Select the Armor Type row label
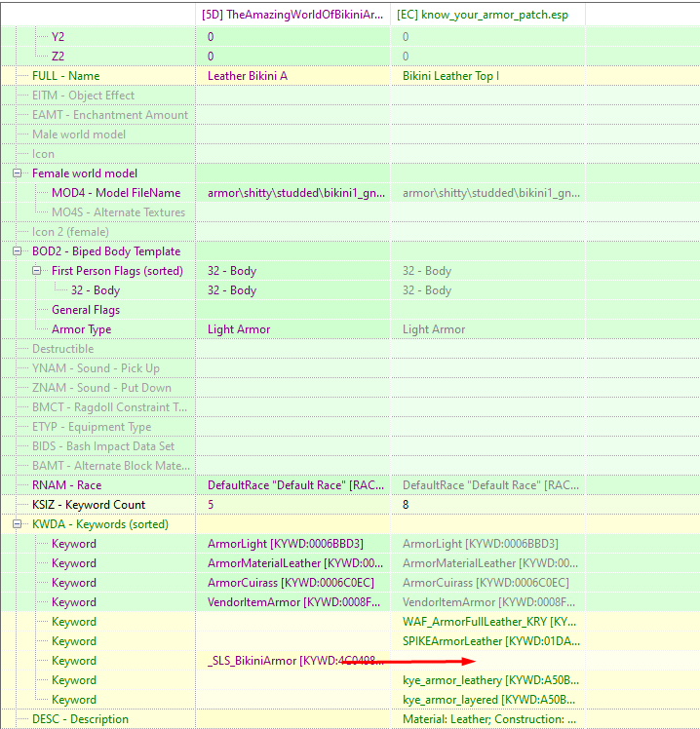The image size is (700, 729). (x=81, y=329)
